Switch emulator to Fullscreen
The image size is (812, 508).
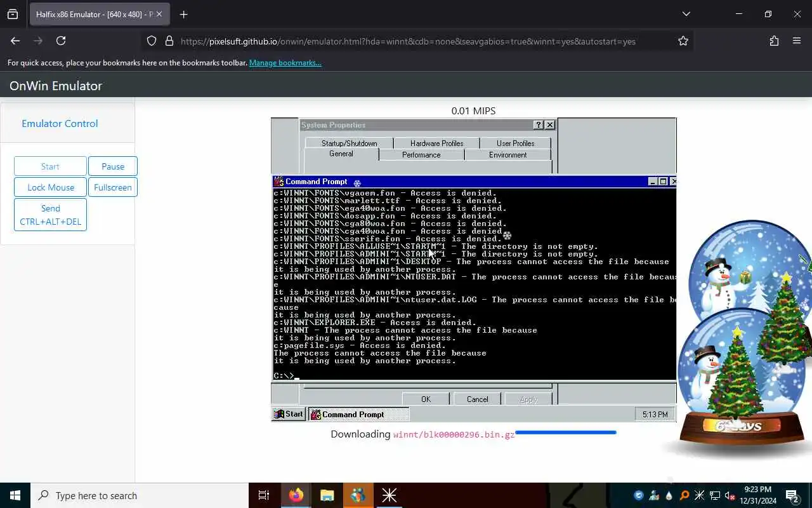(113, 187)
